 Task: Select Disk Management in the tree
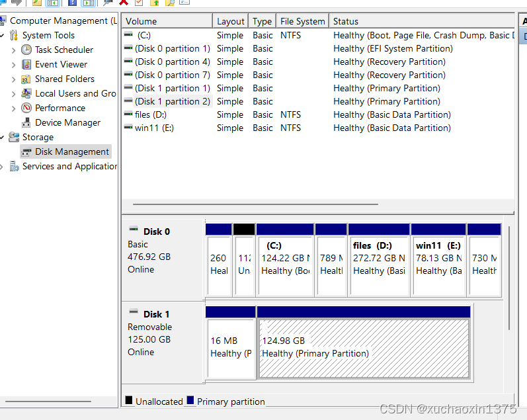(x=71, y=151)
